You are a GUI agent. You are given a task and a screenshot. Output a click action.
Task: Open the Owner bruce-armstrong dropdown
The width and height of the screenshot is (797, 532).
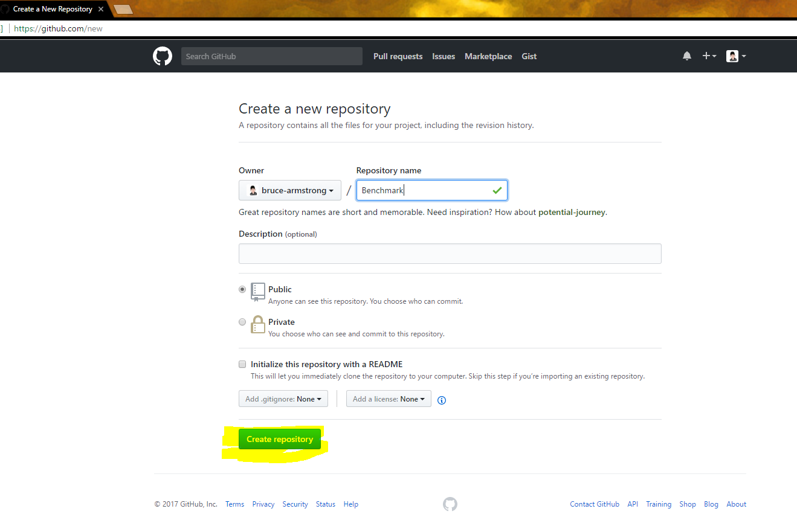tap(290, 190)
